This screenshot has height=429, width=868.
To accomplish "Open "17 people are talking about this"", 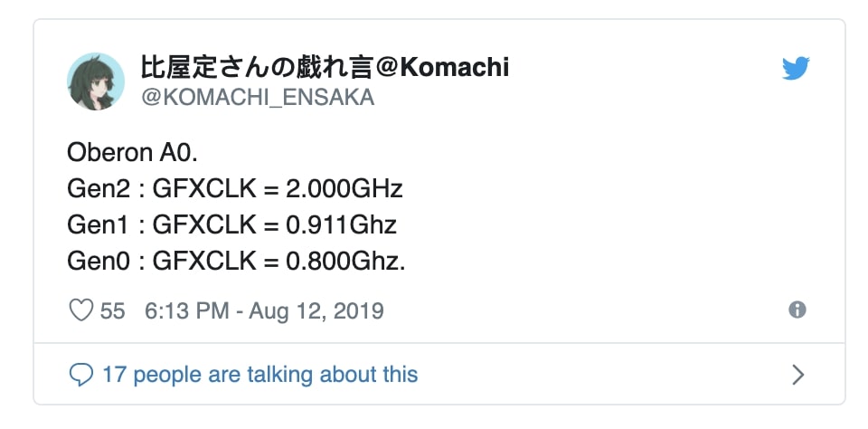I will (260, 374).
